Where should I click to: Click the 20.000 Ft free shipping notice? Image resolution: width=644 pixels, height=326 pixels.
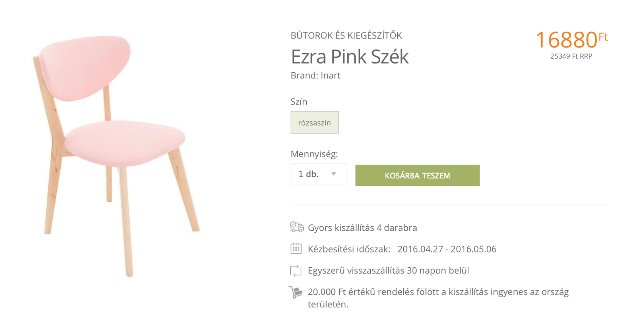[x=438, y=292]
